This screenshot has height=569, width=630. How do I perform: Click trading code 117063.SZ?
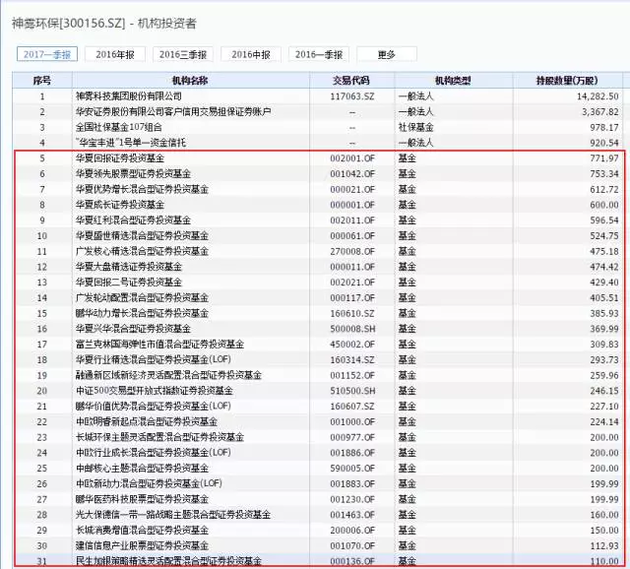[352, 96]
